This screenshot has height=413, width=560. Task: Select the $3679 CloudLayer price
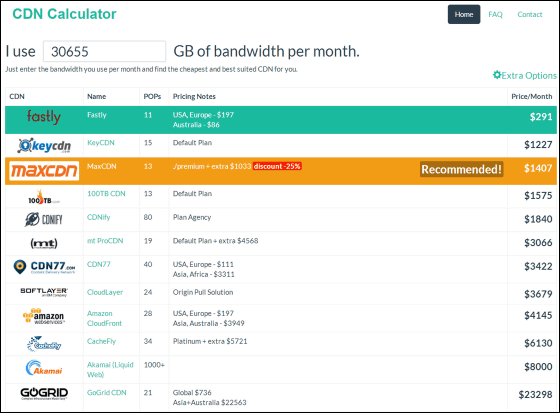point(538,294)
